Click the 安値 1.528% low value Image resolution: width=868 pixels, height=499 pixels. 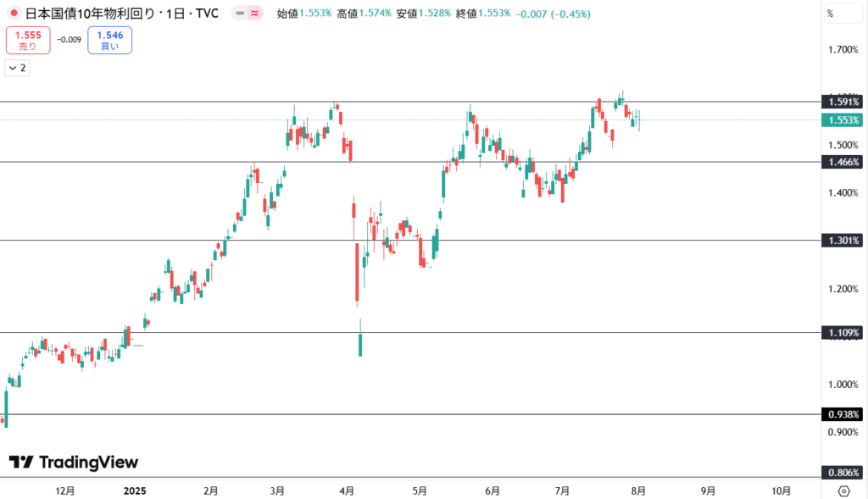click(424, 14)
